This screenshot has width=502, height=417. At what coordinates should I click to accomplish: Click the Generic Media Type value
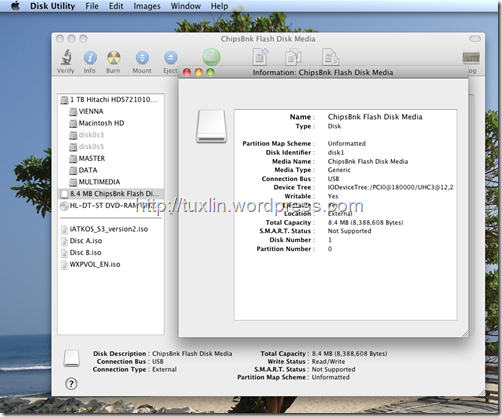click(x=339, y=170)
